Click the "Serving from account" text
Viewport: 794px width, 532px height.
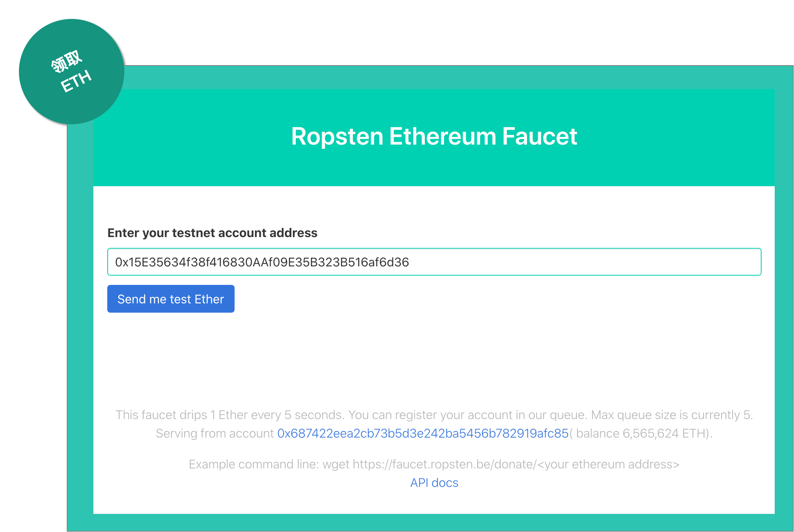click(215, 433)
